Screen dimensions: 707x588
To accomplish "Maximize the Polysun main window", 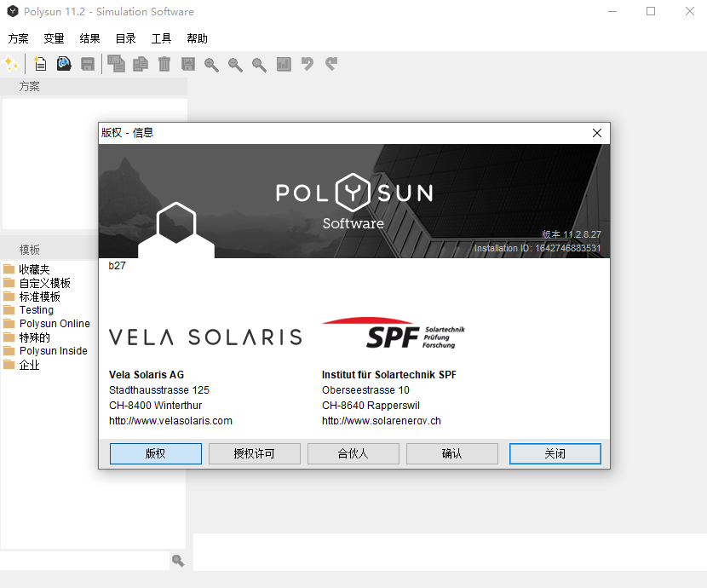I will point(651,11).
